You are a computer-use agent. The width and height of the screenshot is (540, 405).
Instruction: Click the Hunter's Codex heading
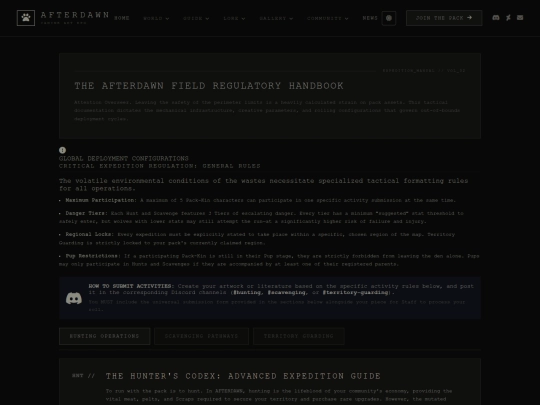(243, 376)
